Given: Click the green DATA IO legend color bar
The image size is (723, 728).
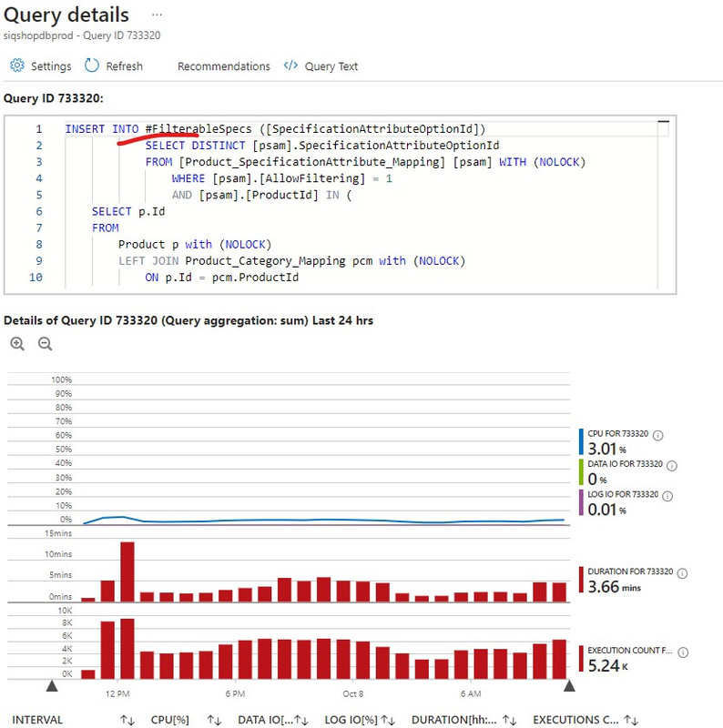Looking at the screenshot, I should pyautogui.click(x=581, y=472).
